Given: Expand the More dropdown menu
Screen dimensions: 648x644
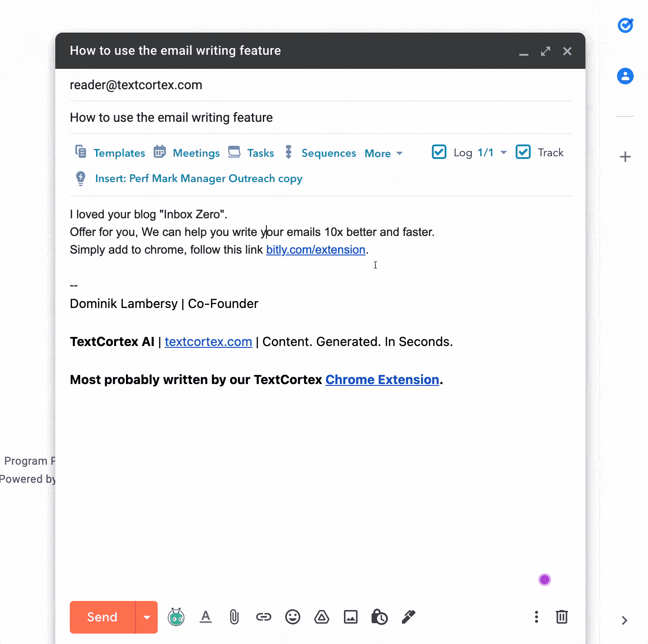Looking at the screenshot, I should [383, 154].
